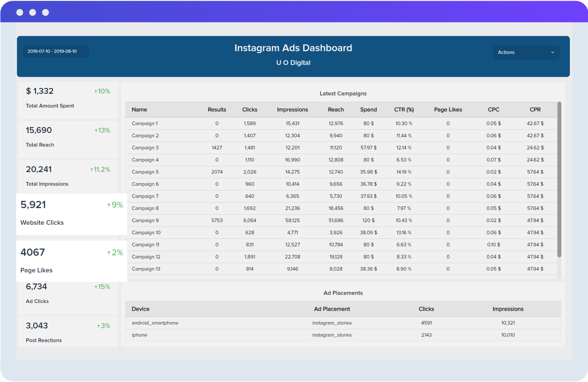Select the Ad Clicks card
The image size is (588, 382).
click(x=68, y=298)
